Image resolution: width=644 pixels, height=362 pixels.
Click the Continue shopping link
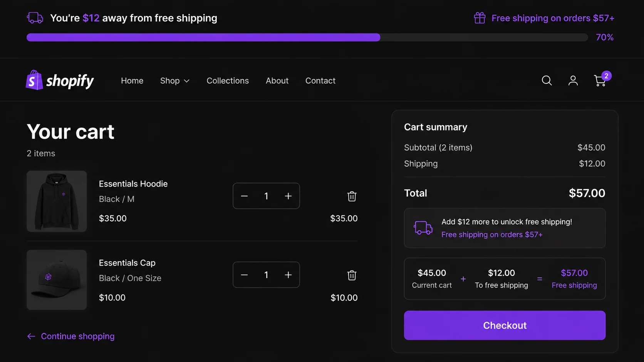tap(78, 336)
